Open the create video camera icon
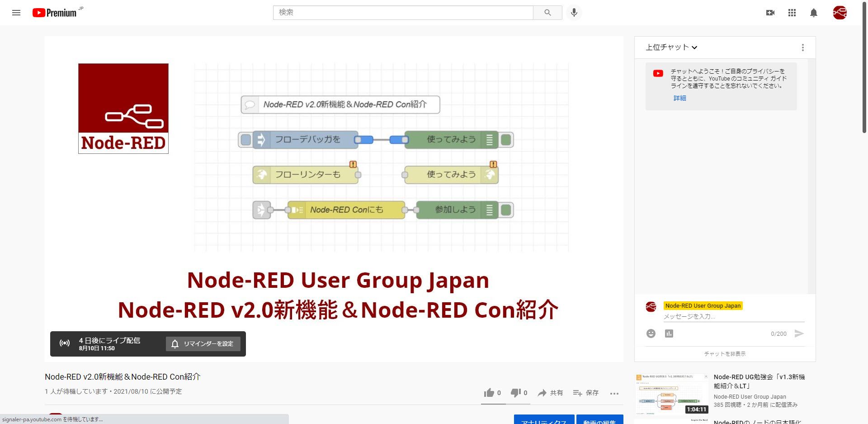 [770, 13]
